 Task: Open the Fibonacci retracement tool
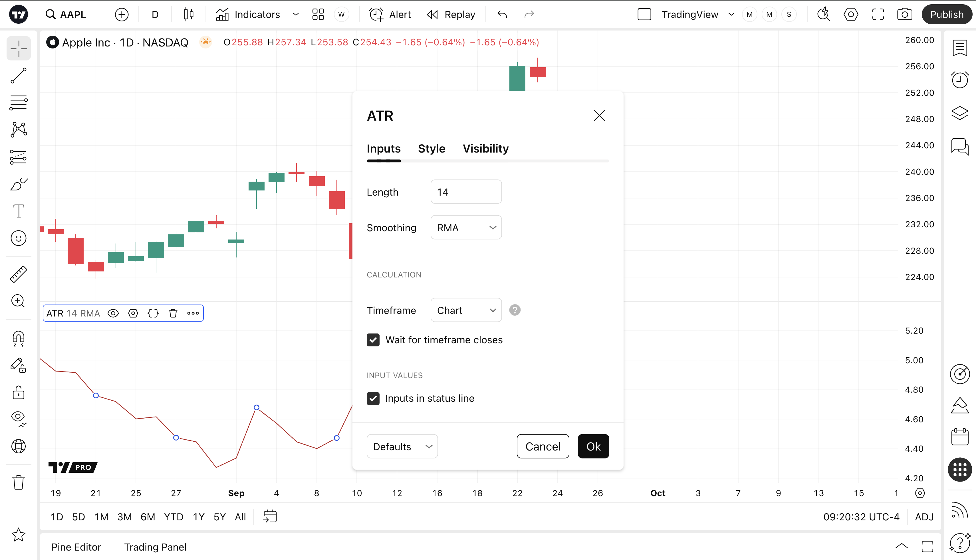tap(19, 103)
